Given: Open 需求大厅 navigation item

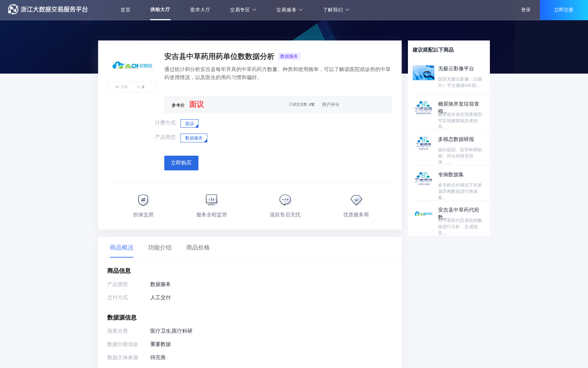Looking at the screenshot, I should point(200,10).
